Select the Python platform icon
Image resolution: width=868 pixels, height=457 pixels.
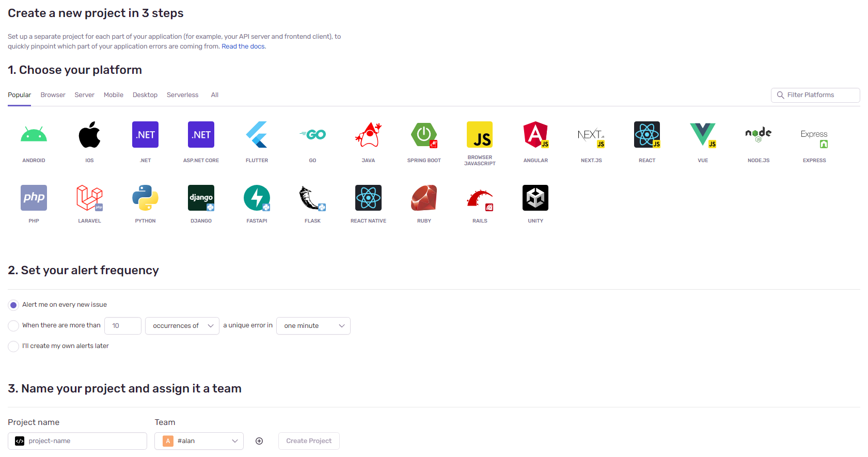(x=145, y=198)
